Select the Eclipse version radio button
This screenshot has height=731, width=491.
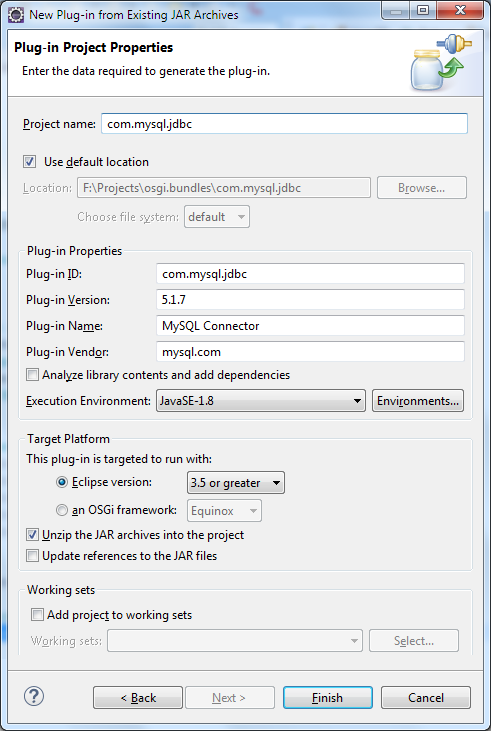(x=62, y=483)
